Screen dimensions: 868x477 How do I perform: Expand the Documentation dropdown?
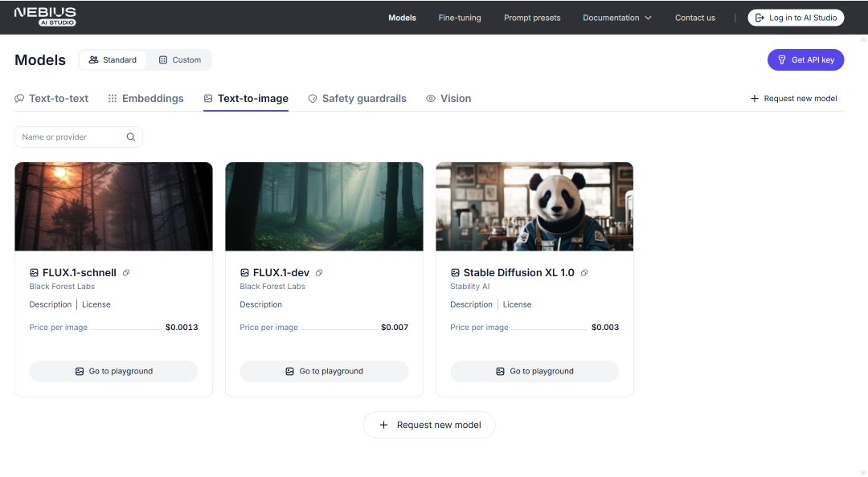click(x=616, y=18)
